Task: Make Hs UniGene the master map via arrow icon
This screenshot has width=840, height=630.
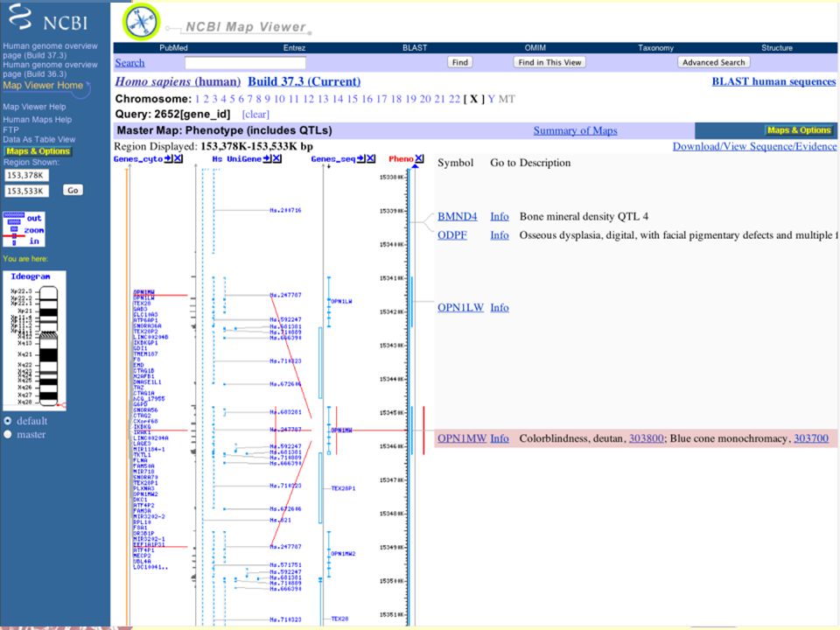Action: click(267, 158)
